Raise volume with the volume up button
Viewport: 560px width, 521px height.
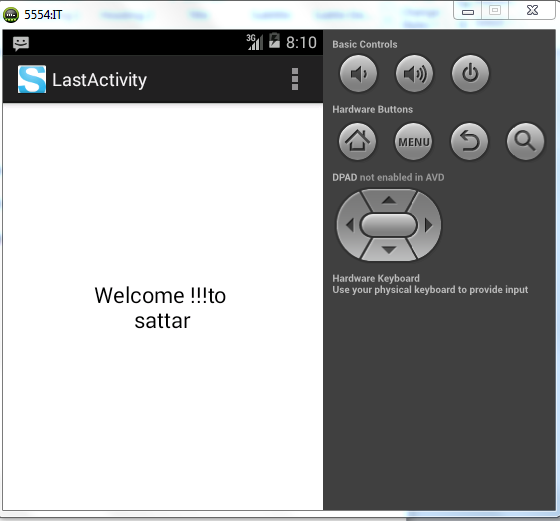coord(414,74)
